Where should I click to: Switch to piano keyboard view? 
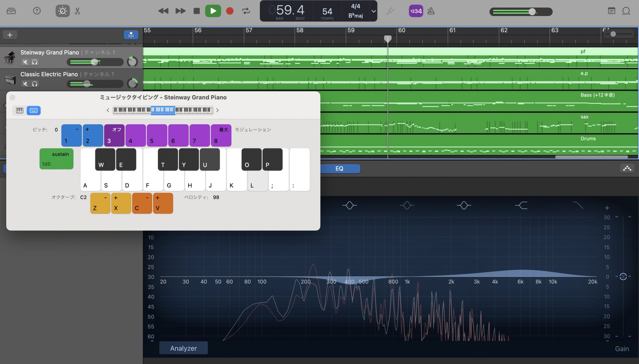[x=19, y=110]
